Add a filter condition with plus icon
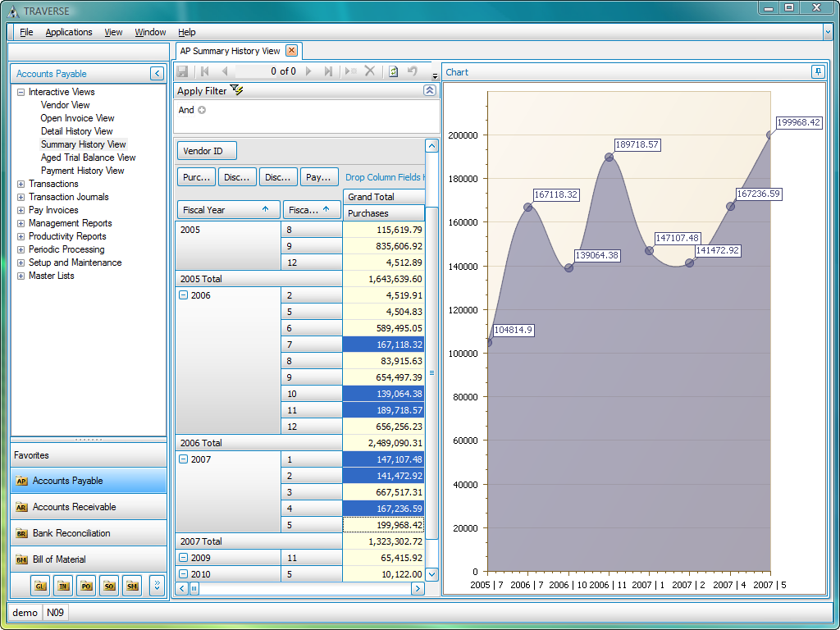This screenshot has width=840, height=630. pyautogui.click(x=202, y=110)
